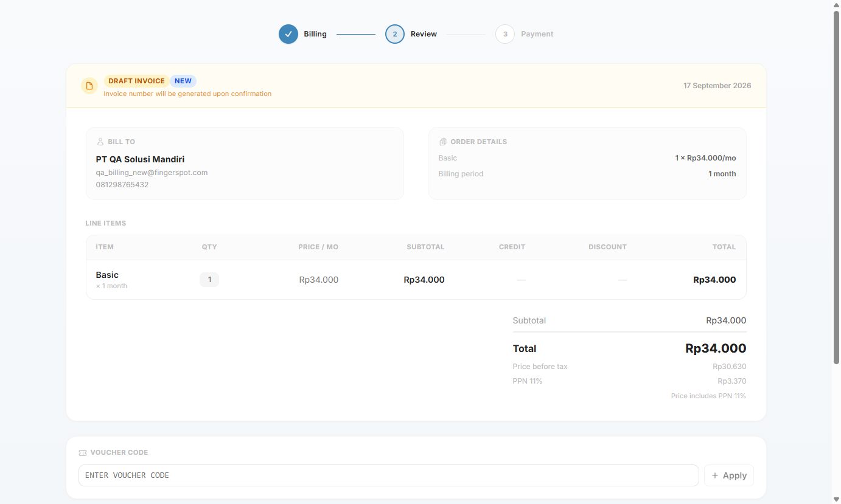Click the ITEM column header
The image size is (841, 504).
coord(105,247)
